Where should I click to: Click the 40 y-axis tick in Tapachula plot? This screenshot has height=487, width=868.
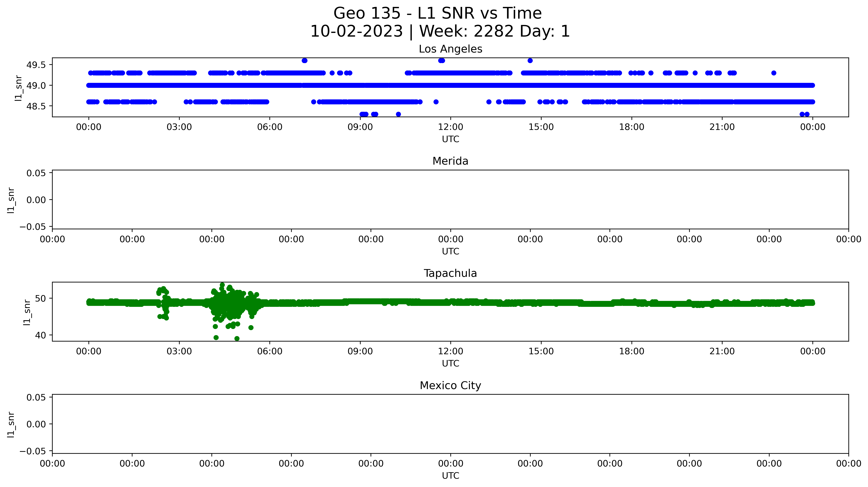tap(41, 335)
